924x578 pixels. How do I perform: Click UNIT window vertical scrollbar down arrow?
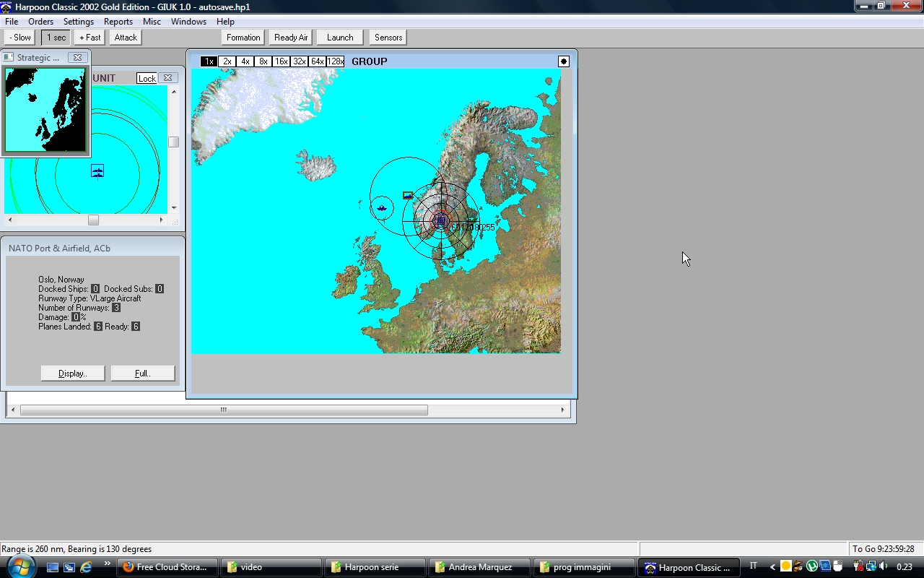[174, 208]
